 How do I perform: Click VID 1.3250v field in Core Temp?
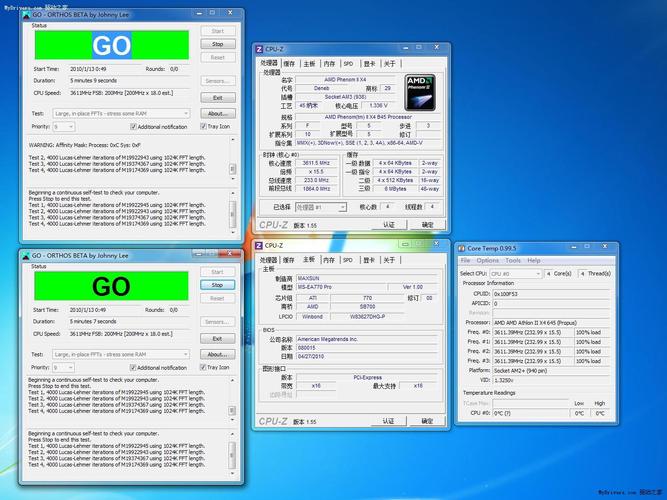[x=551, y=380]
